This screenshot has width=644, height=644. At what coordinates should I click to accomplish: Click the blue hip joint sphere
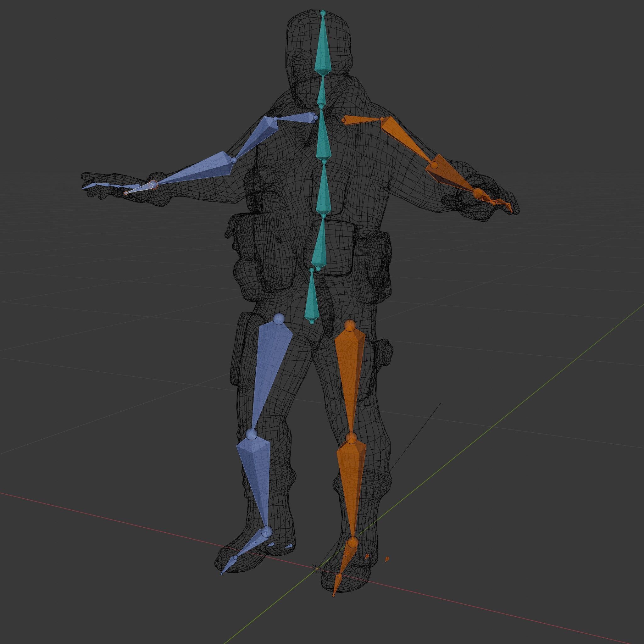coord(279,319)
